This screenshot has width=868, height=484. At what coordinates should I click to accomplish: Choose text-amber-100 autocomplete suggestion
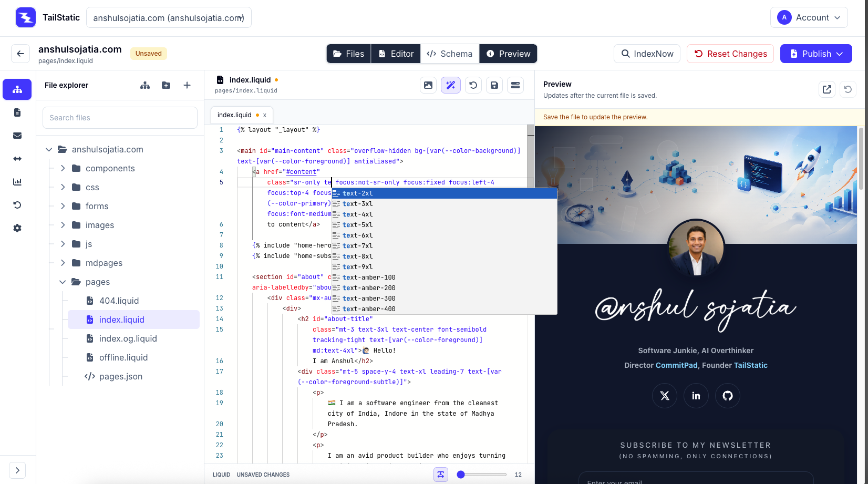tap(444, 277)
